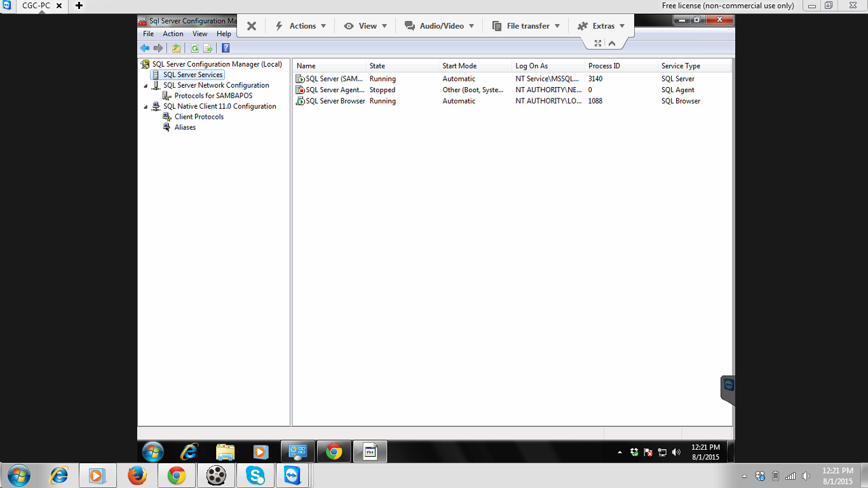Click the remote volume speaker tray icon
The height and width of the screenshot is (488, 868).
tap(676, 452)
